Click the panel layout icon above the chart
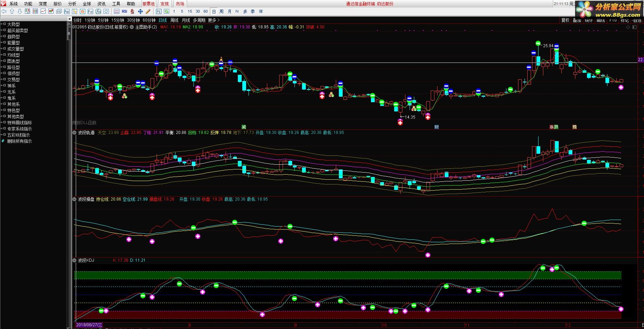Screen dimensions: 644x329 coord(635,27)
